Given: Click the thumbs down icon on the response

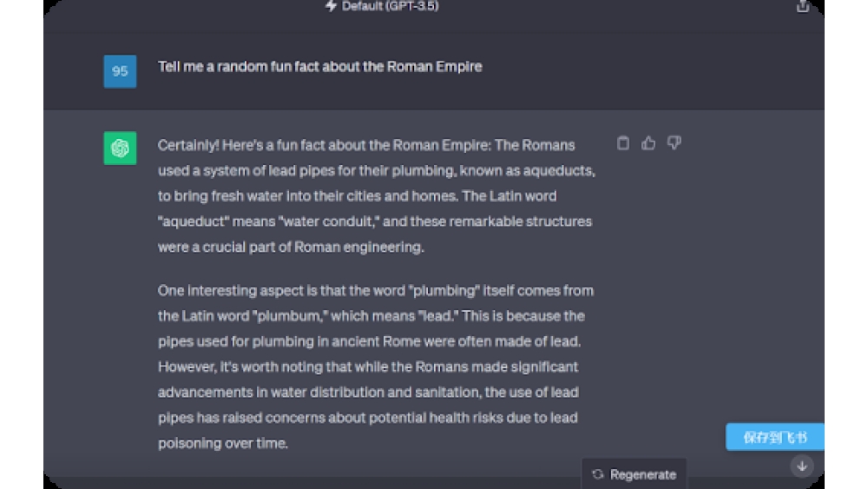Looking at the screenshot, I should coord(674,143).
